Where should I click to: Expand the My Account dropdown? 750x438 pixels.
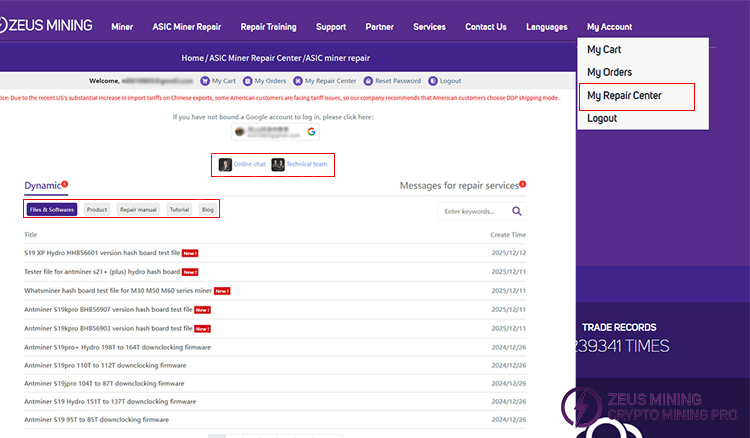(609, 27)
